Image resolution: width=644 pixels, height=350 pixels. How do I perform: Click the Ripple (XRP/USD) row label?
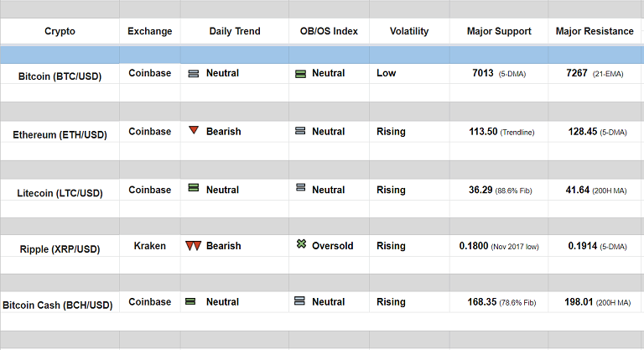[x=60, y=249]
